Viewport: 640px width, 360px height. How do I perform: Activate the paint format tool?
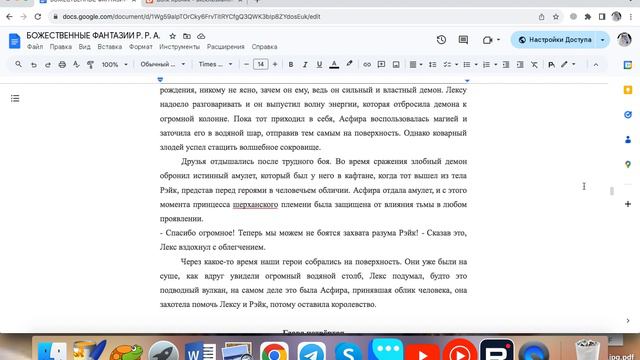(x=91, y=64)
